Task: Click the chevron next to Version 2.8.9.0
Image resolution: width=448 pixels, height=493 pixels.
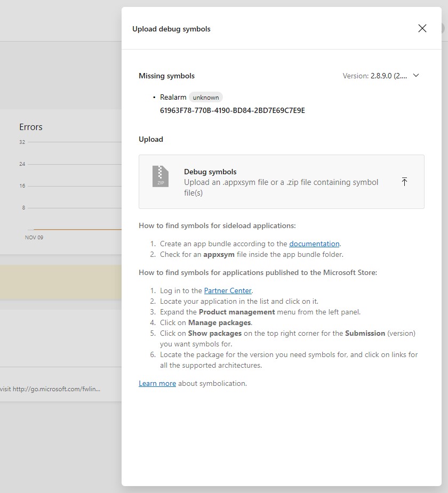Action: tap(415, 76)
